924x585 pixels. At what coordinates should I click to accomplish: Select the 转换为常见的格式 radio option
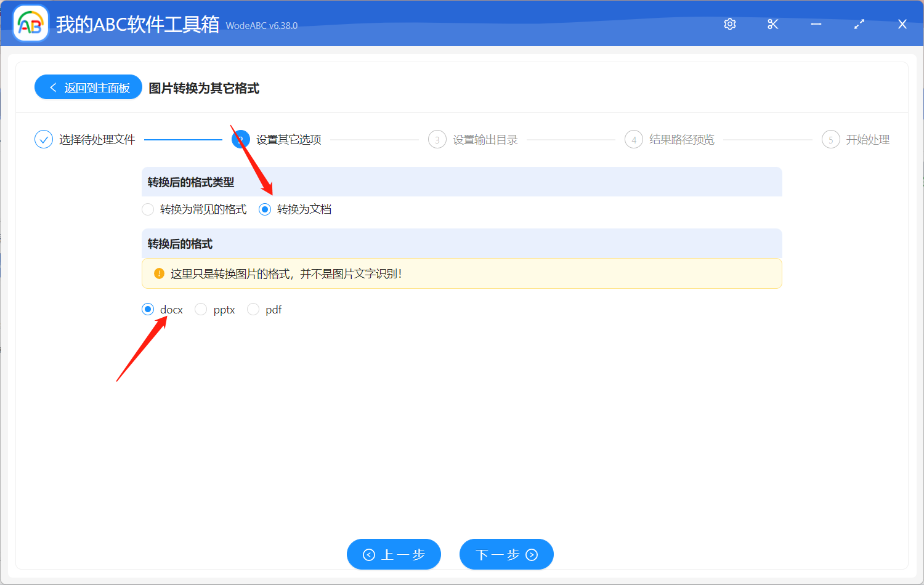point(148,209)
